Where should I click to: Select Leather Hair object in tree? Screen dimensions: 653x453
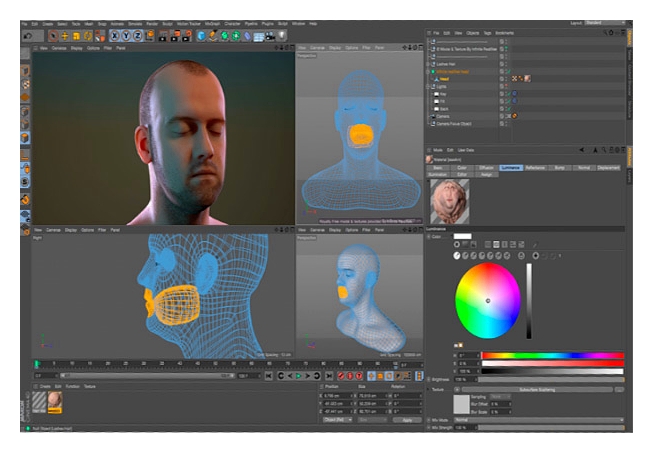446,64
